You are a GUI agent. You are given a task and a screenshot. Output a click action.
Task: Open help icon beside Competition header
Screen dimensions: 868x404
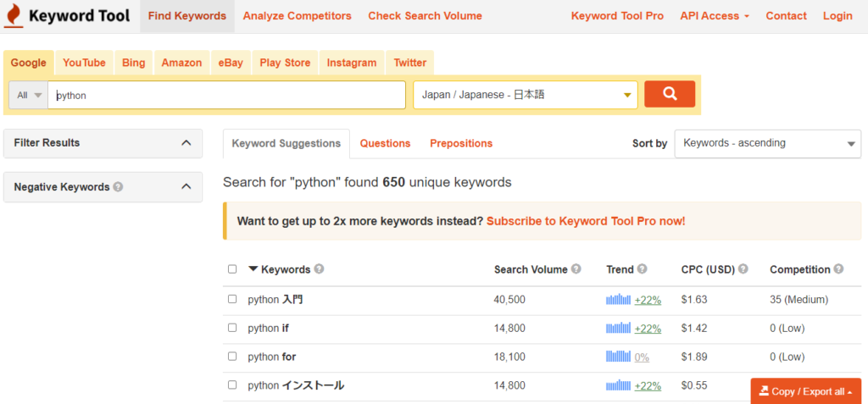pos(838,269)
